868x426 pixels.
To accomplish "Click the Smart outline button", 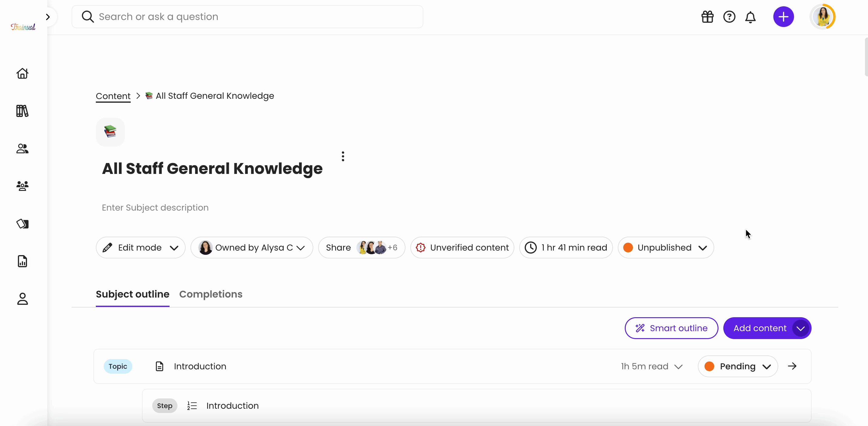I will [671, 328].
